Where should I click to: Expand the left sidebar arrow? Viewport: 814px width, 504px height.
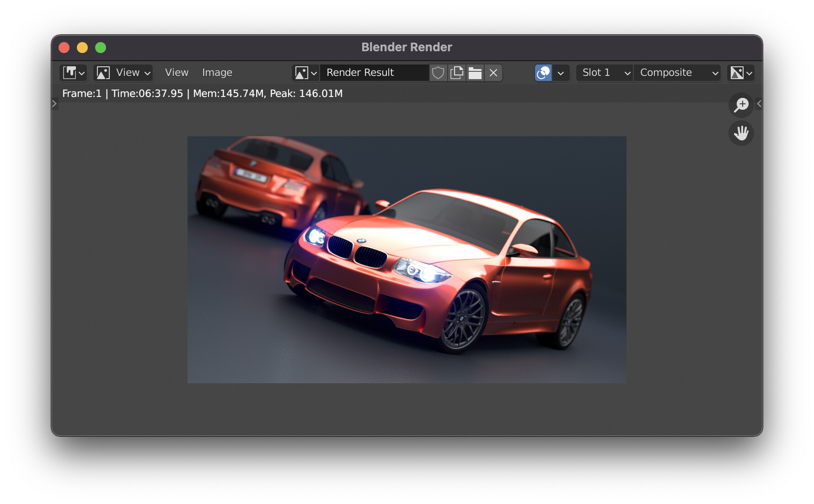[54, 103]
